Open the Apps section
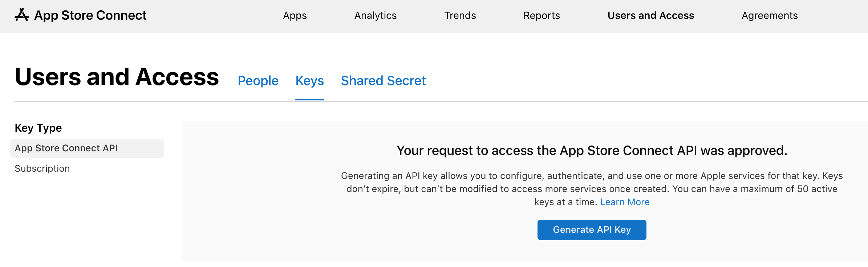The width and height of the screenshot is (868, 267). coord(295,16)
